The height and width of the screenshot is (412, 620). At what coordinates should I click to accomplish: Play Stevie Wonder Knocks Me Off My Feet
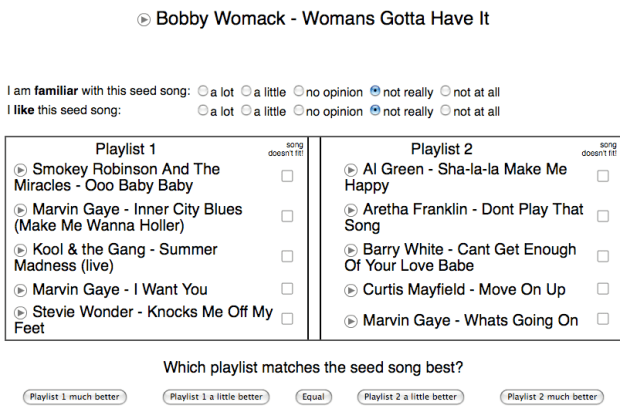(x=21, y=313)
